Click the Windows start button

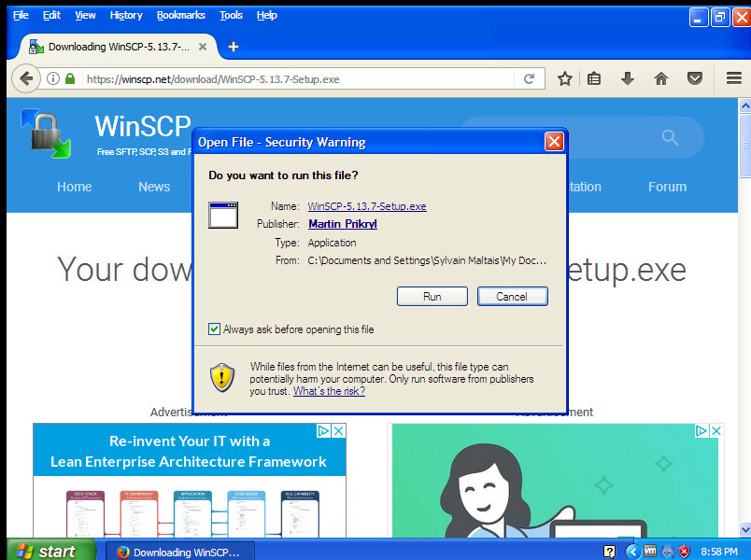point(51,552)
